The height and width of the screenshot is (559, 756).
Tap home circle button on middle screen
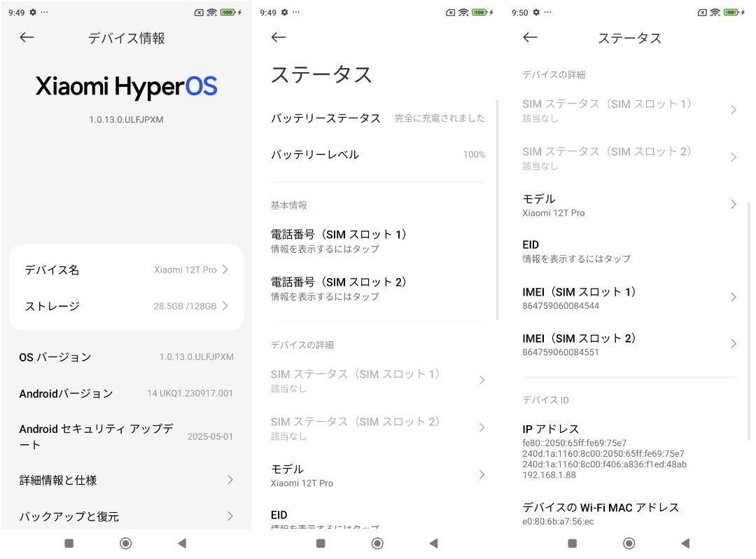(x=377, y=544)
